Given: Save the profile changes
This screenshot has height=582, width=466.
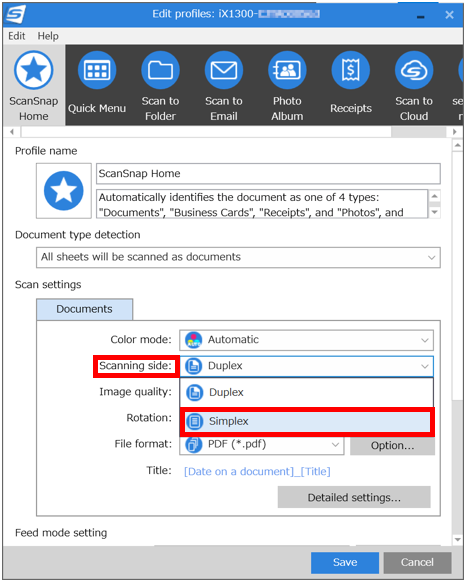Looking at the screenshot, I should pos(345,562).
